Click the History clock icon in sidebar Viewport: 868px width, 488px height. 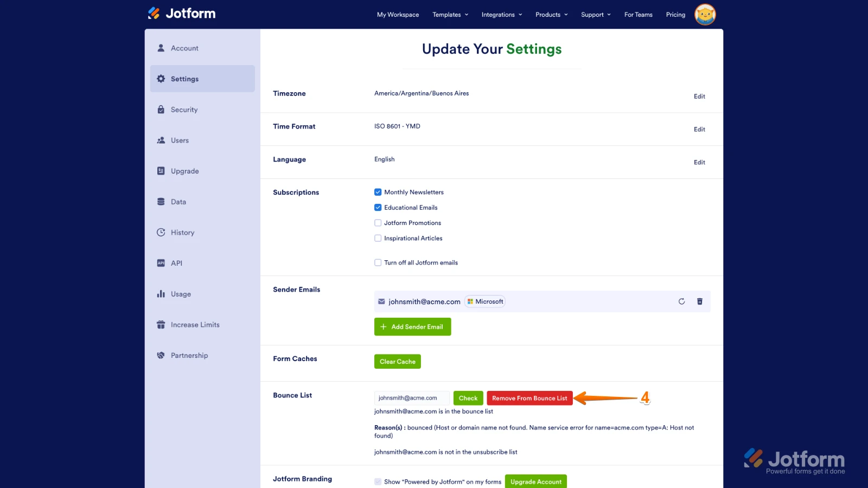click(x=161, y=232)
